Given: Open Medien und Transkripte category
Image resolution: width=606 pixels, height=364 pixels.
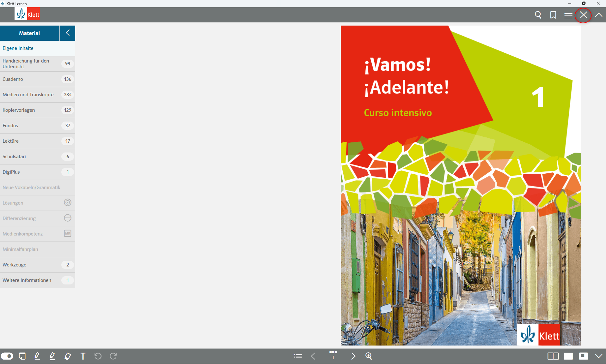Looking at the screenshot, I should 38,95.
